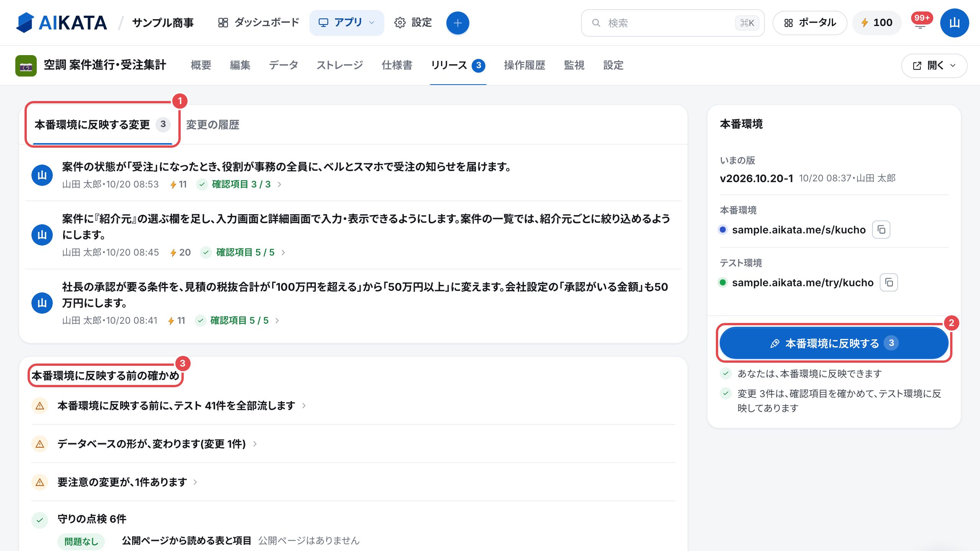Click the lightning credits 100 indicator
Image resolution: width=980 pixels, height=551 pixels.
(x=877, y=23)
